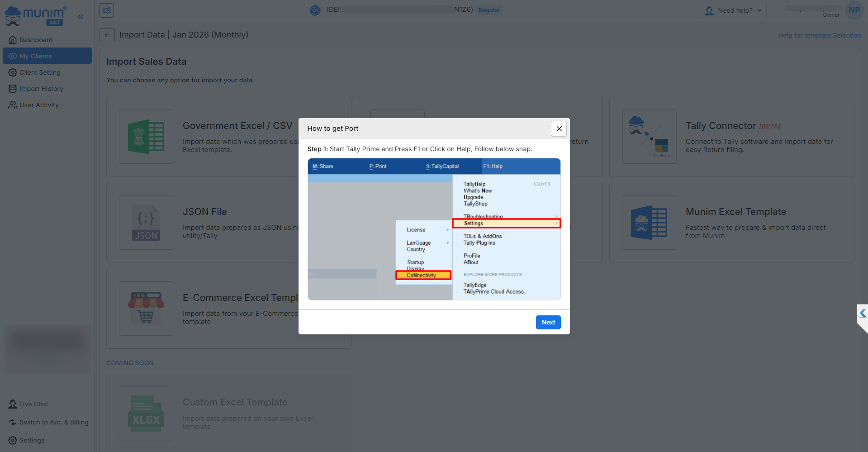868x452 pixels.
Task: Expand the right-edge side panel arrow
Action: click(863, 313)
